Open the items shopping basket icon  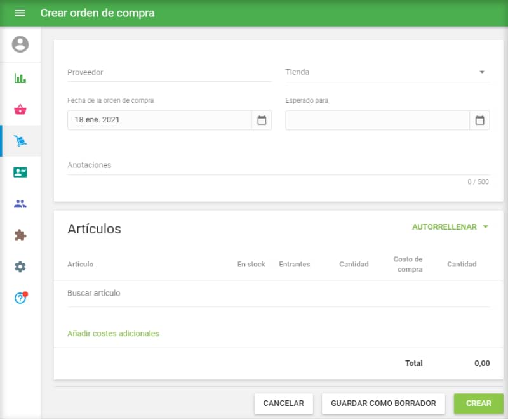pyautogui.click(x=20, y=110)
